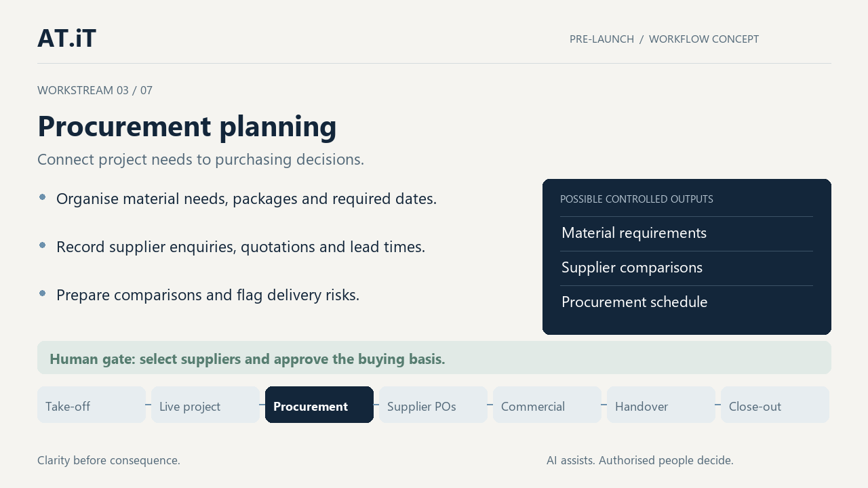Click the Human gate approval banner

coord(434,358)
